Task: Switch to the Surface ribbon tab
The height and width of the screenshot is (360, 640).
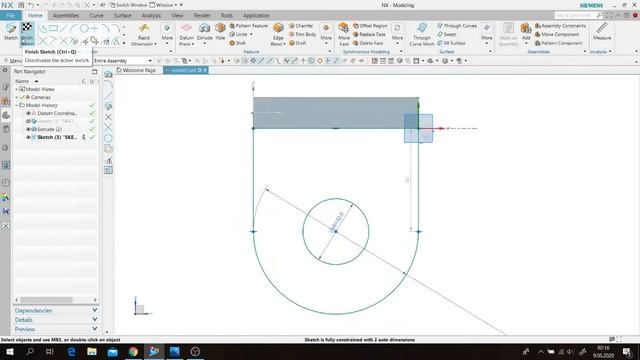Action: pos(122,16)
